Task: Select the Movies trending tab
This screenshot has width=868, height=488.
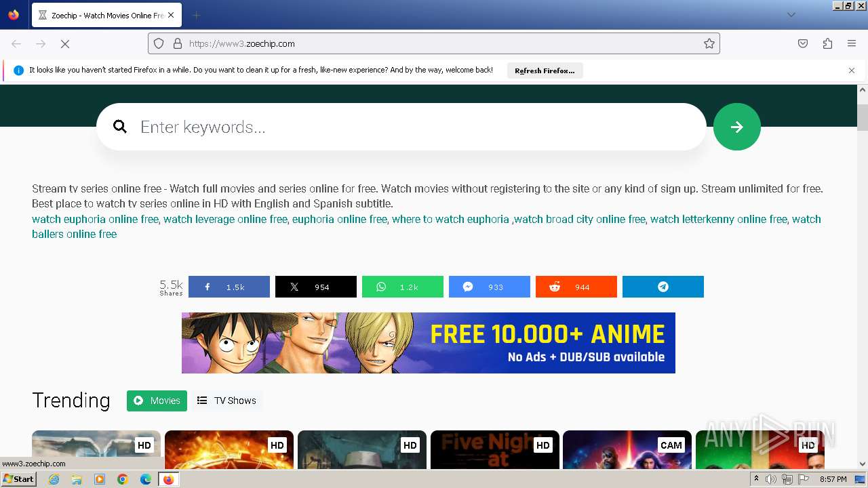Action: pos(157,401)
